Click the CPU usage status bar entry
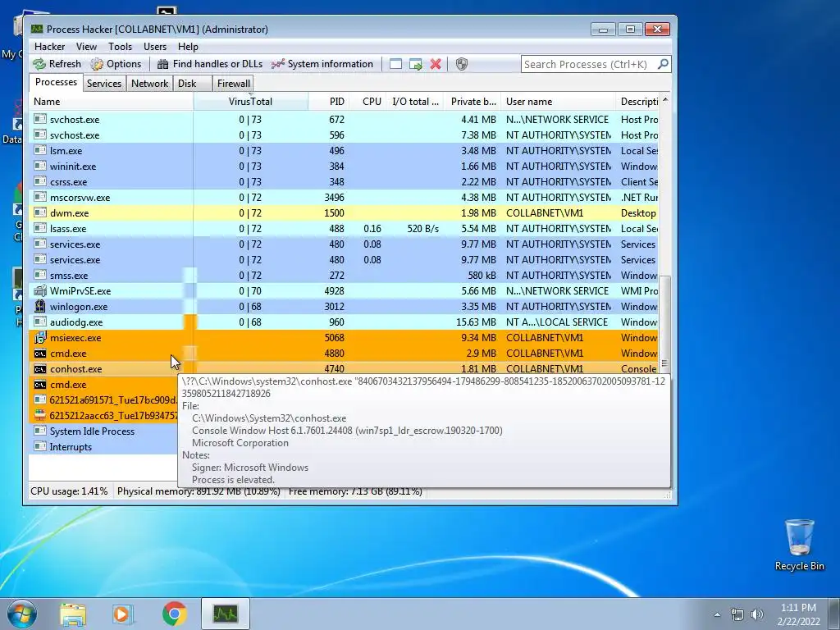This screenshot has width=840, height=630. click(69, 491)
